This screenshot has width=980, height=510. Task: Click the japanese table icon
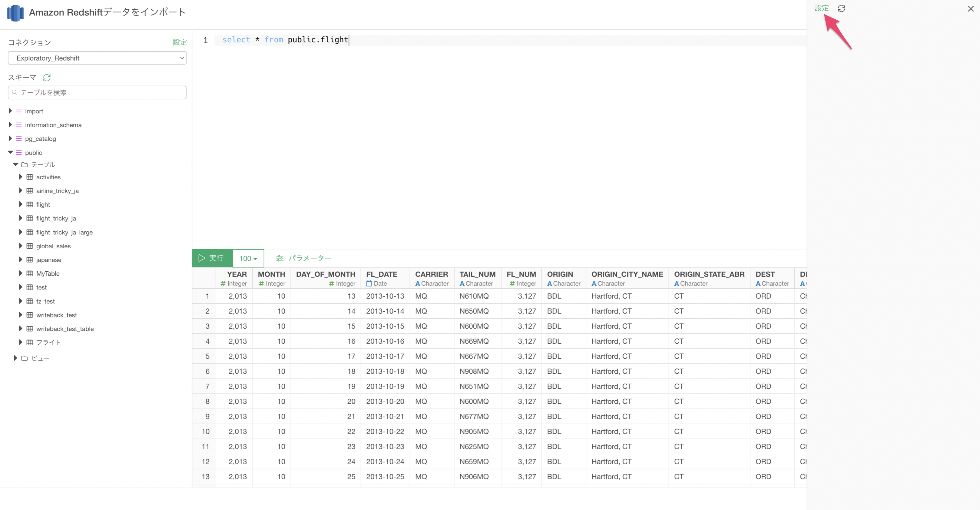pos(30,260)
